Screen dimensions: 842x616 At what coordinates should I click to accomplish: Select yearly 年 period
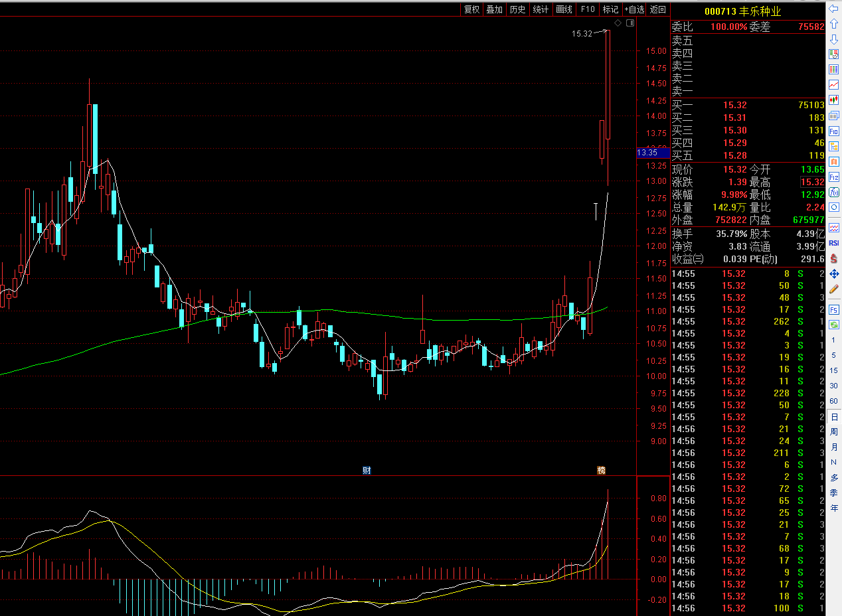[833, 508]
